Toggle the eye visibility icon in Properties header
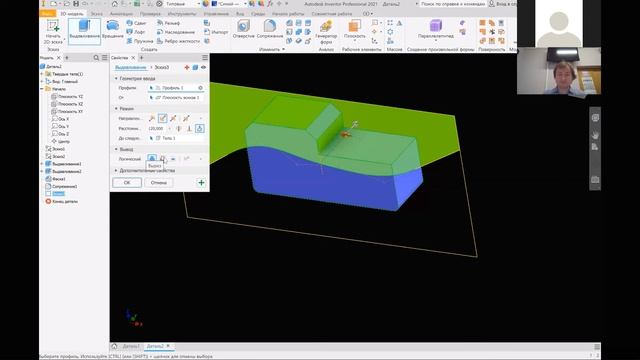 [203, 67]
